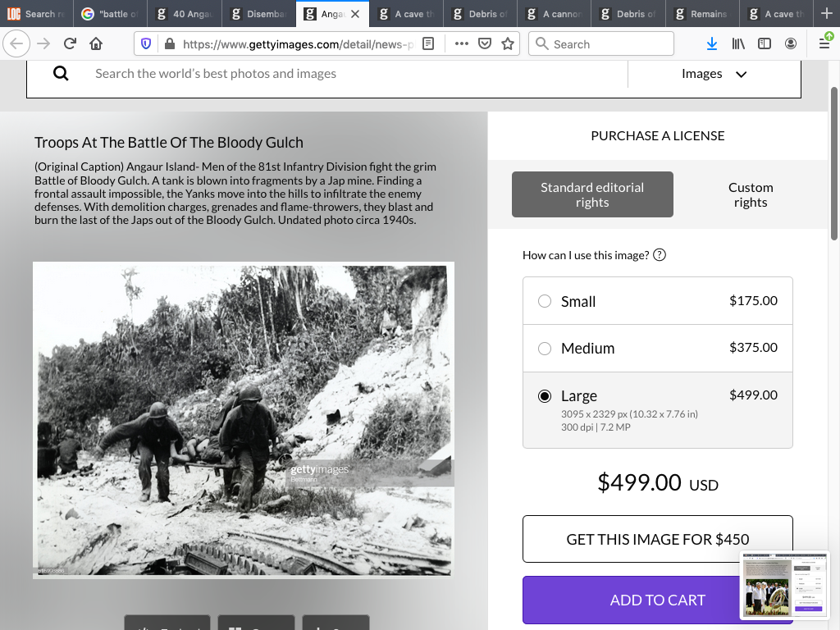Click the Getty image search field
This screenshot has width=840, height=630.
[x=353, y=74]
